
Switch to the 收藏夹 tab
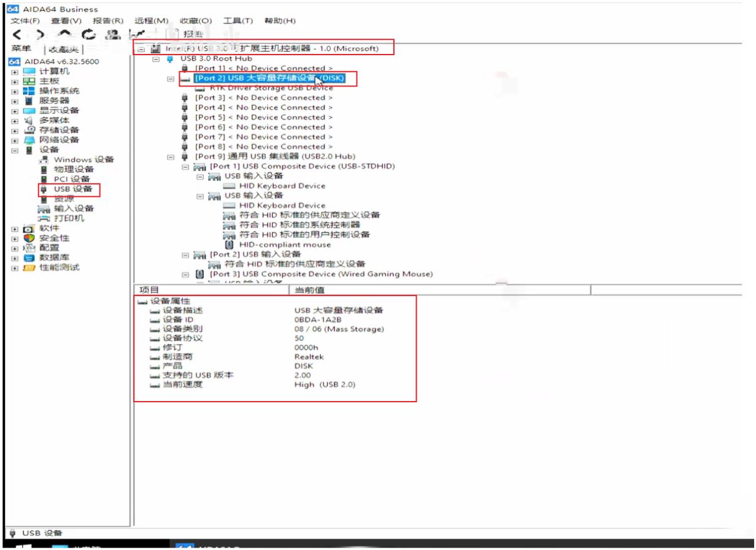[x=64, y=49]
